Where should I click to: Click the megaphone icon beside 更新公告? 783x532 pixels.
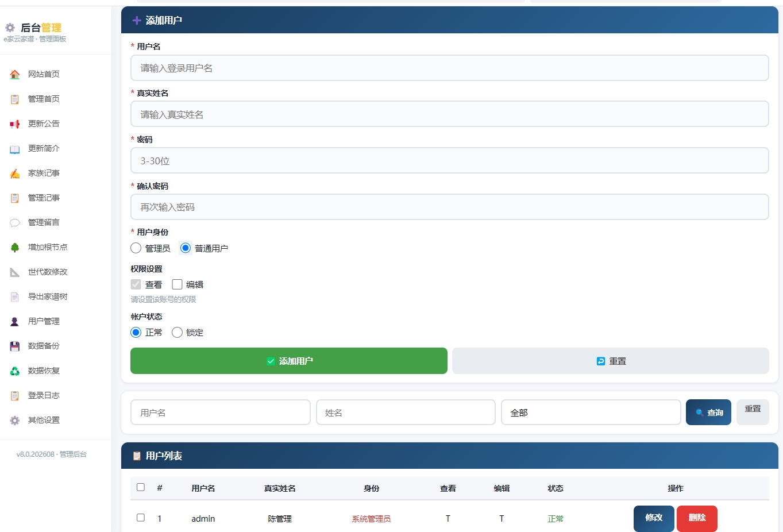[x=15, y=124]
